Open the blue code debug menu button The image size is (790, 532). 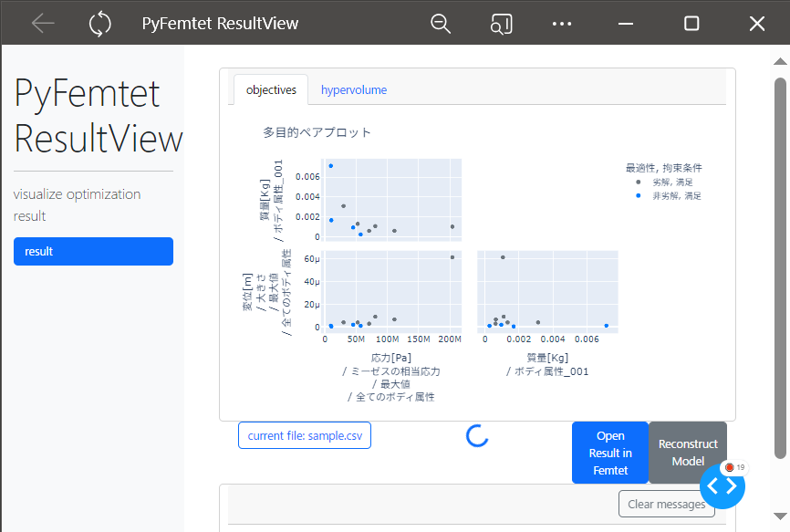tap(722, 486)
